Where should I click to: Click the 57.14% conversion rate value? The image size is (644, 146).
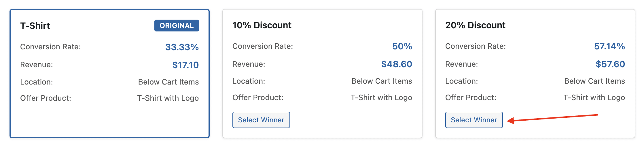coord(609,46)
